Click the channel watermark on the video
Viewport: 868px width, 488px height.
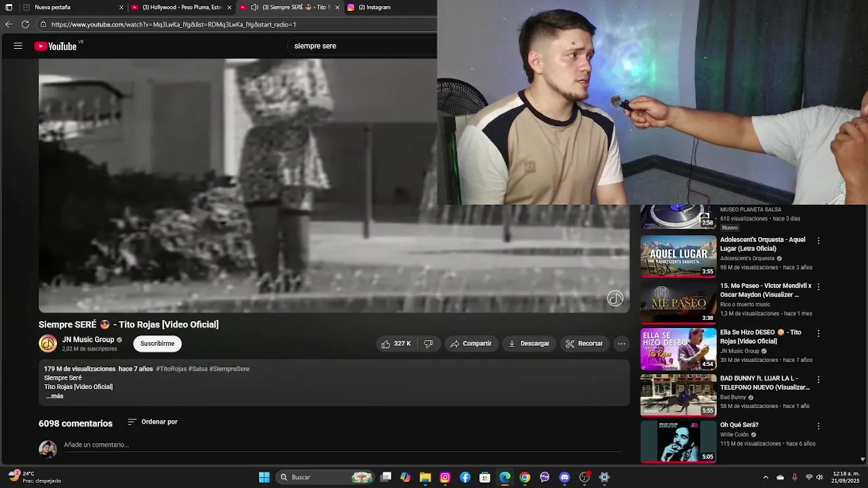pyautogui.click(x=615, y=298)
